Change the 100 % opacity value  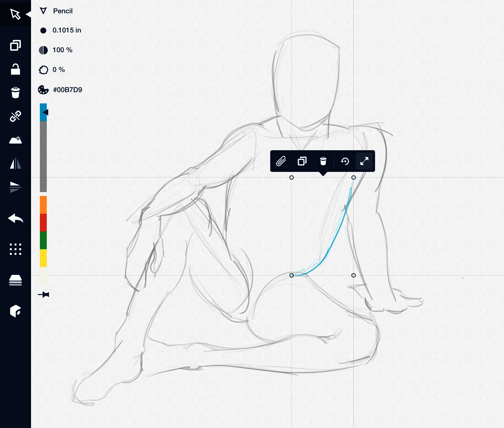tap(63, 50)
